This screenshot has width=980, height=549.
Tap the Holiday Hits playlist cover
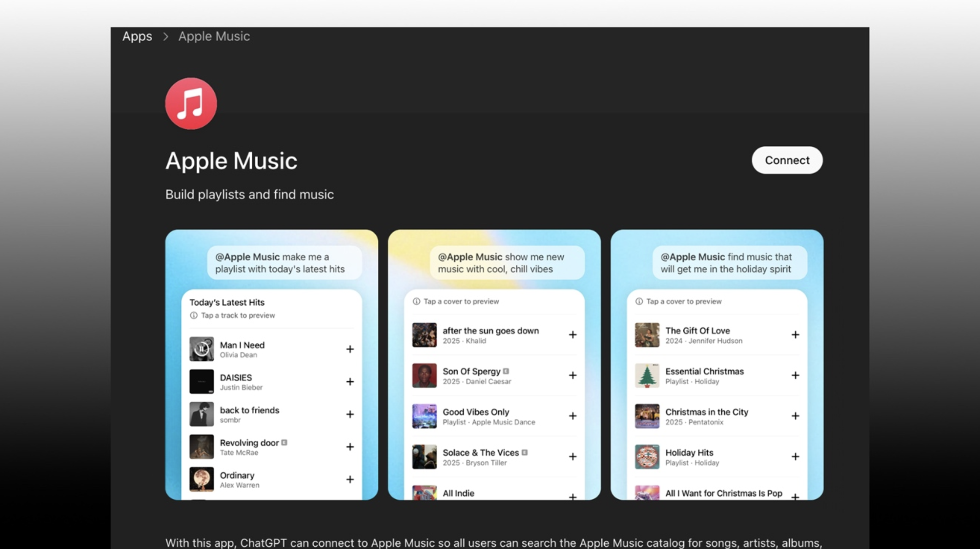coord(647,457)
